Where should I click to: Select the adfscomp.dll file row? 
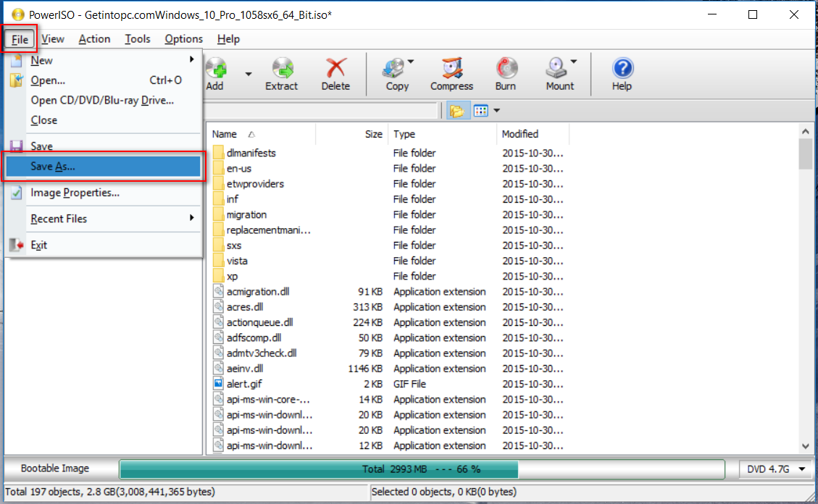coord(388,337)
